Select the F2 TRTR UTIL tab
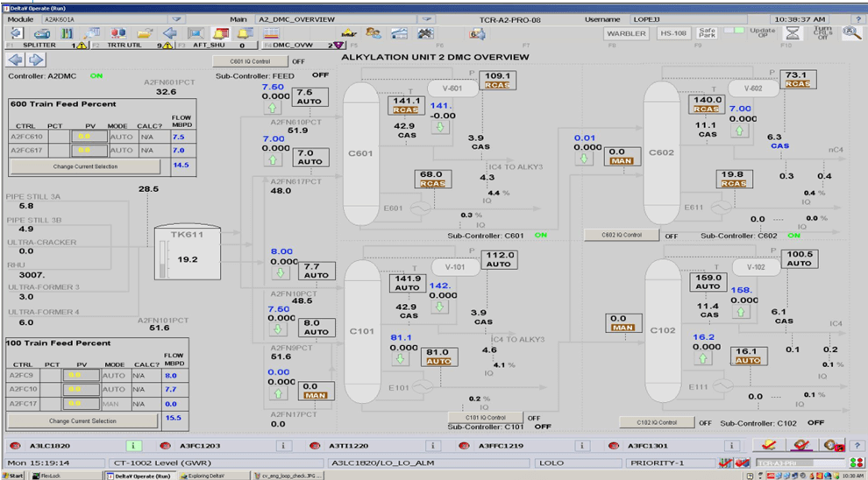 [x=132, y=46]
